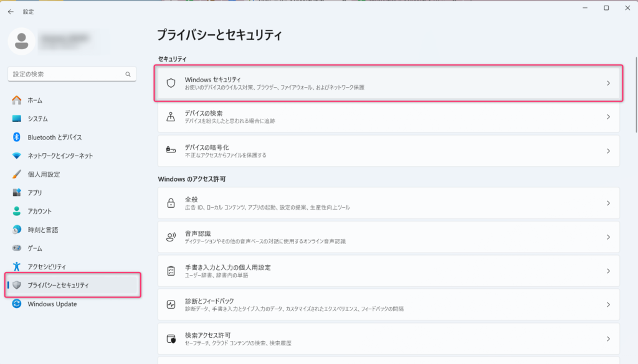Click the vertical scrollbar on the right

(x=636, y=95)
